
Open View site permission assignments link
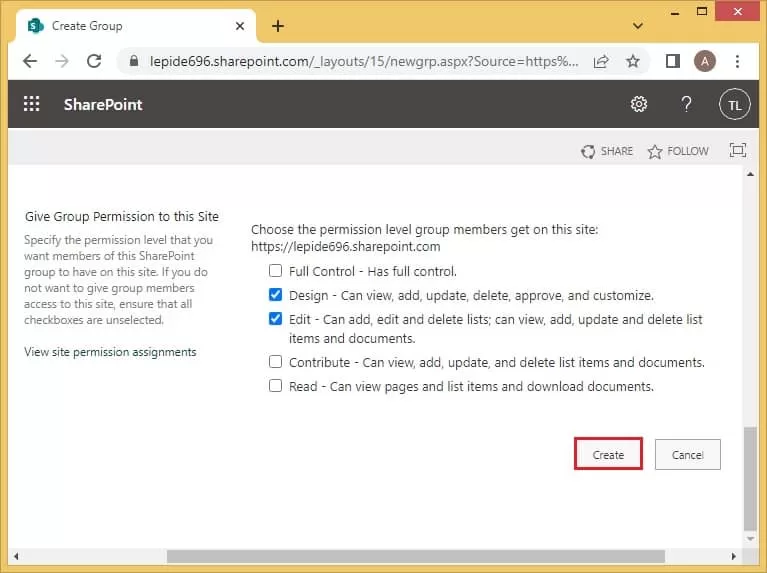tap(110, 352)
